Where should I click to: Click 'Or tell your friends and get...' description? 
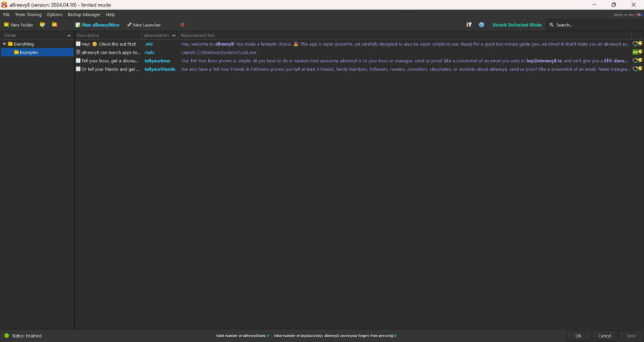[x=111, y=69]
